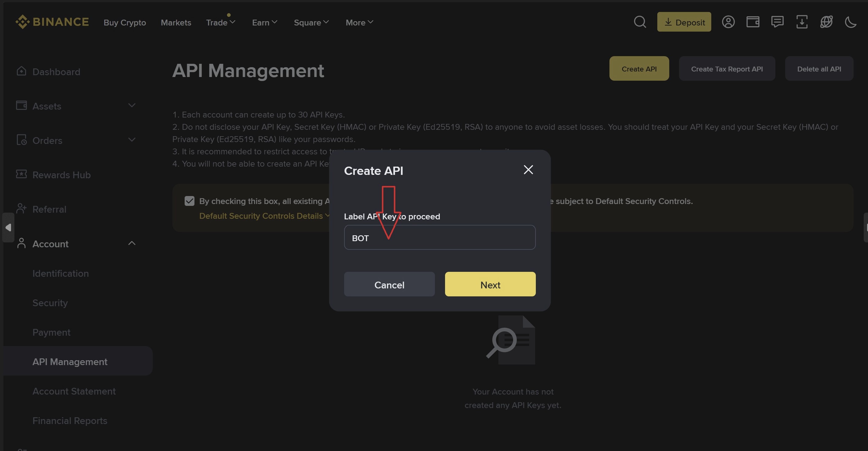The width and height of the screenshot is (868, 451).
Task: Click the Next button
Action: click(490, 284)
